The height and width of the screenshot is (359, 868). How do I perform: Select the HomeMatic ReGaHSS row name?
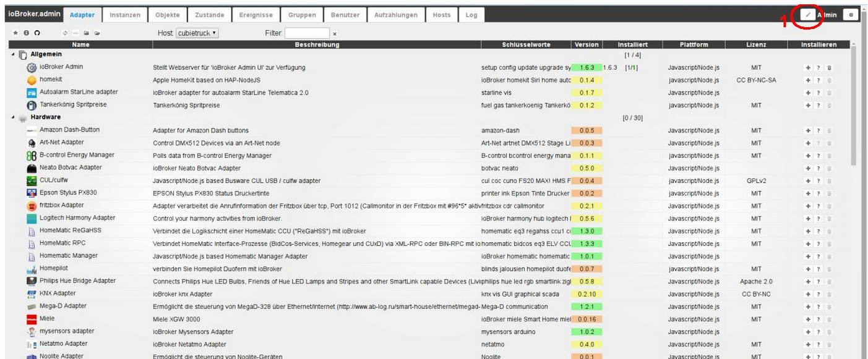(71, 230)
